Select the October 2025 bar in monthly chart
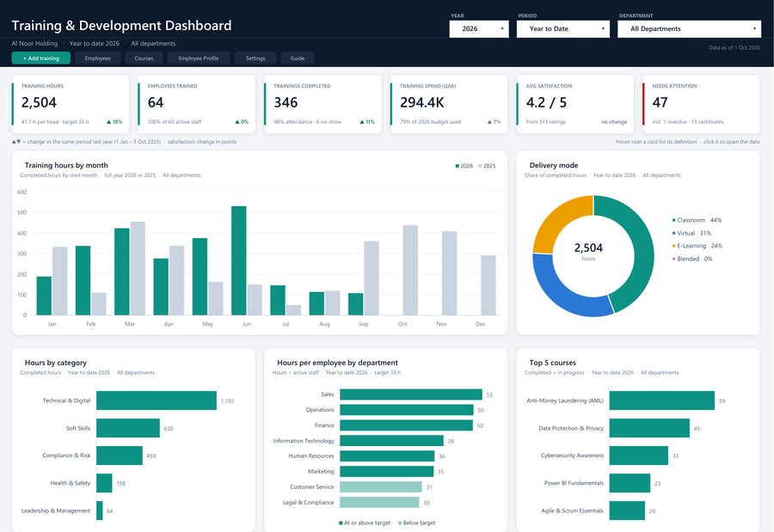 point(410,270)
